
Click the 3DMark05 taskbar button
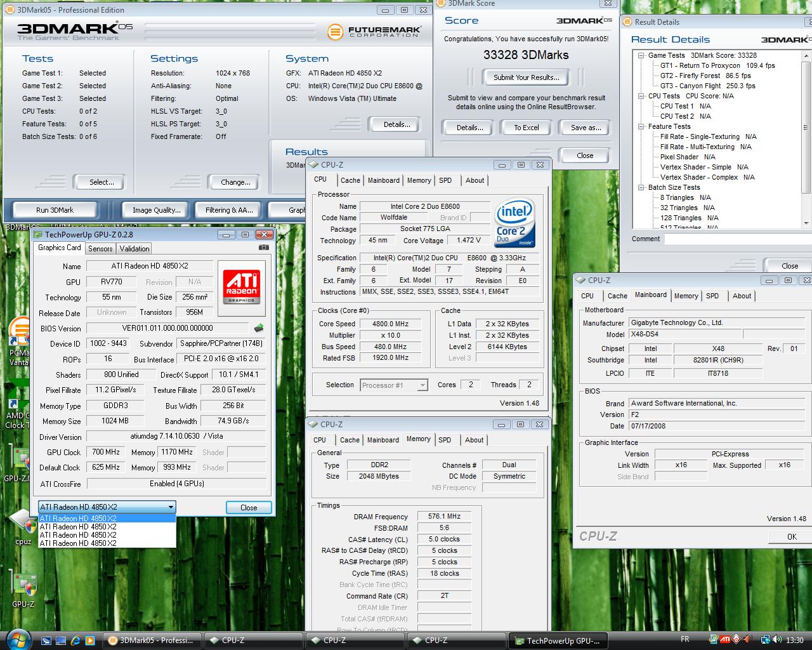tap(152, 640)
